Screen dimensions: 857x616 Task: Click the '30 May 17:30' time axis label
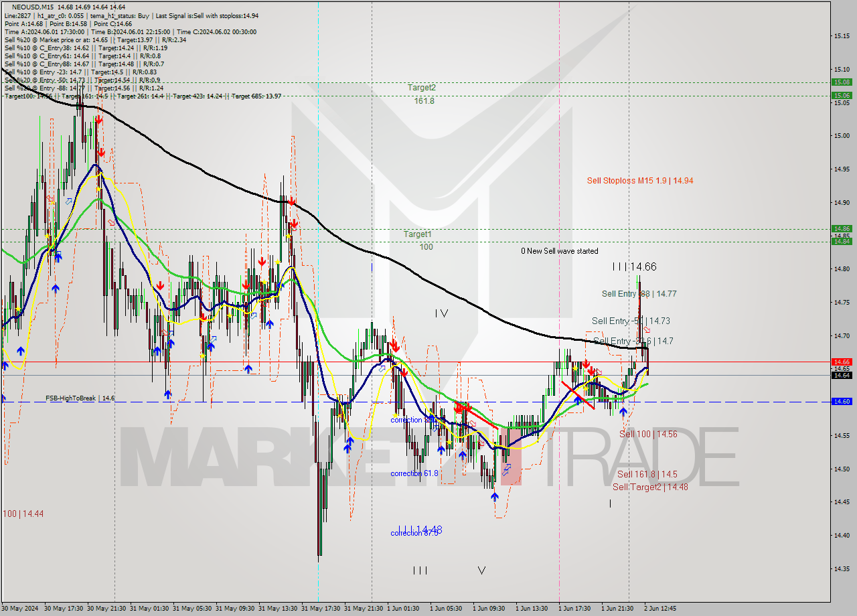coord(62,609)
